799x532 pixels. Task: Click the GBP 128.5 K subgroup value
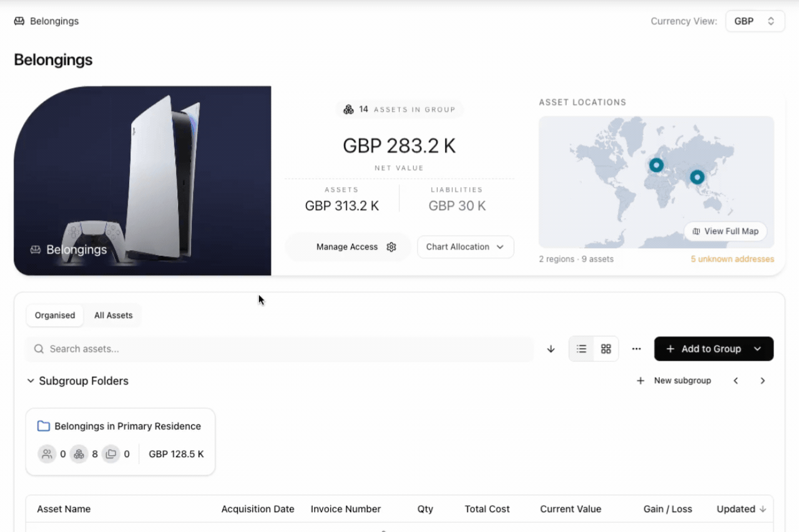click(x=176, y=454)
